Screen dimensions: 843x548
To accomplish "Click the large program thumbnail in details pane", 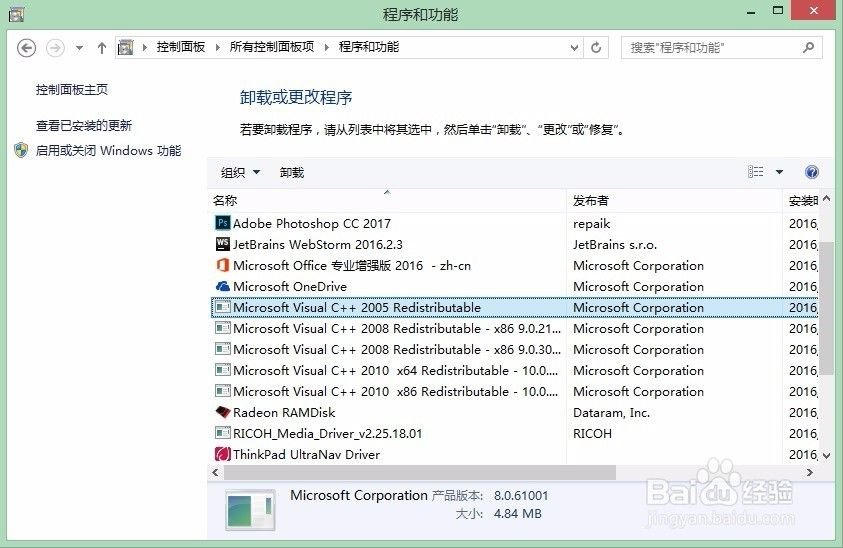I will click(251, 509).
